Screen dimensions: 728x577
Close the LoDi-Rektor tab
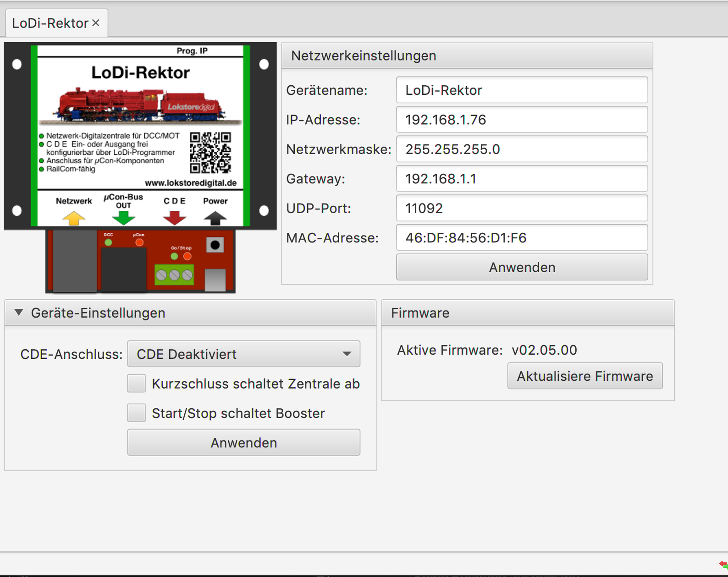click(x=96, y=22)
